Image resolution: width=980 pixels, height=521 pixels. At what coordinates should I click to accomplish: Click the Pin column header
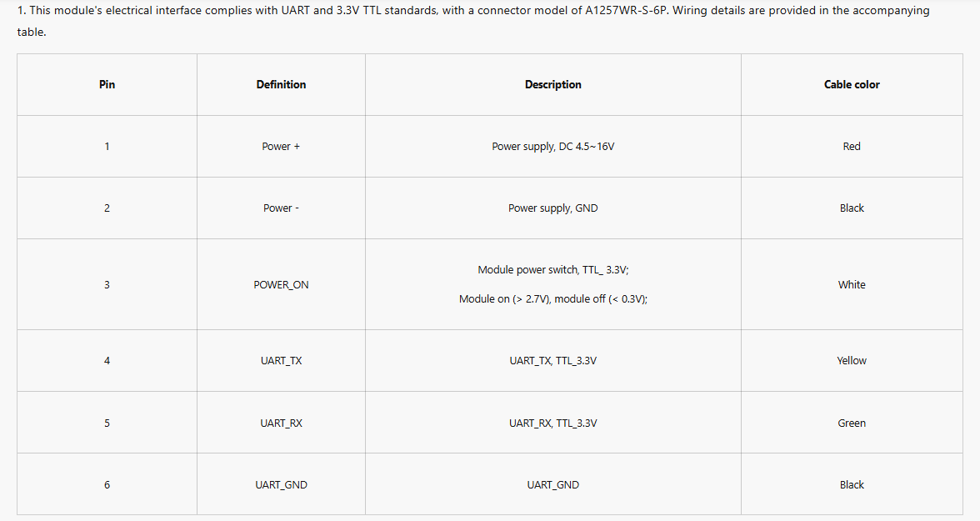tap(107, 84)
